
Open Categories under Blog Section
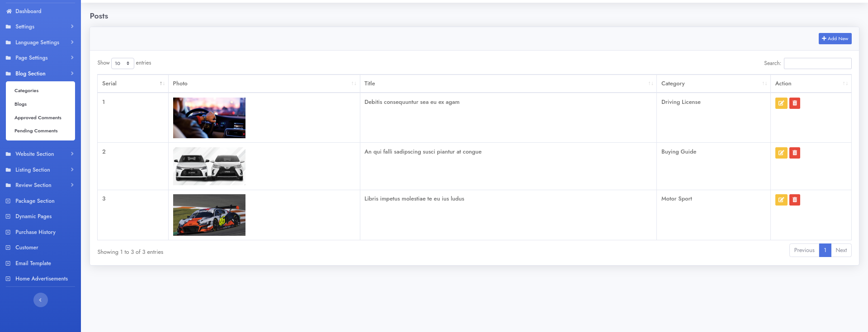(x=26, y=91)
